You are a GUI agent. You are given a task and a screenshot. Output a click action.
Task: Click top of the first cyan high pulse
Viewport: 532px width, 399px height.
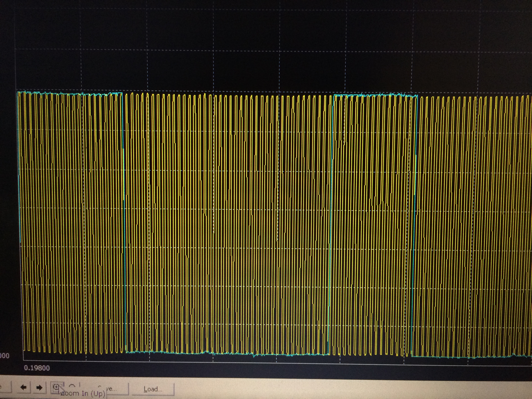pyautogui.click(x=70, y=94)
